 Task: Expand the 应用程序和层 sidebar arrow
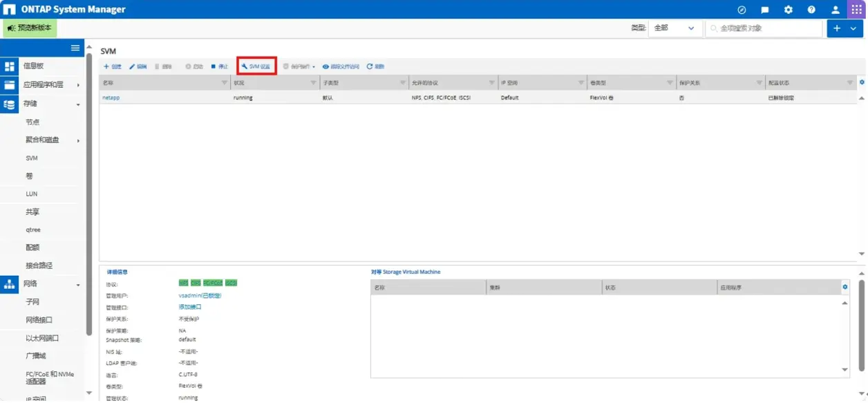pos(78,86)
